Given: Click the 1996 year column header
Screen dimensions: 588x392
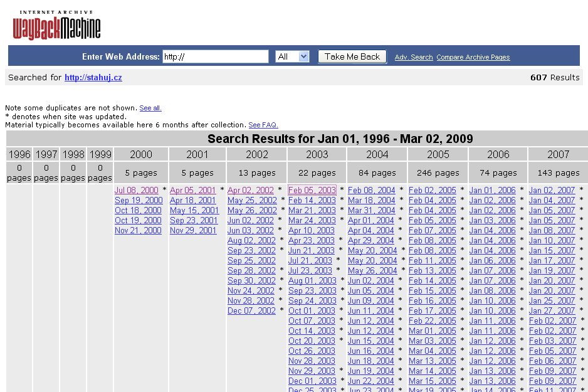Looking at the screenshot, I should click(x=19, y=154).
